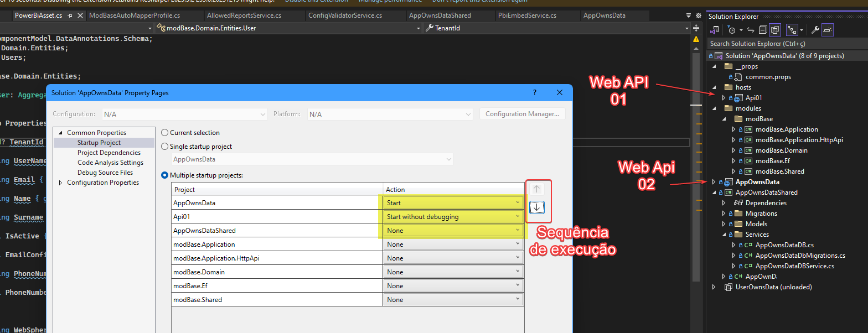This screenshot has width=868, height=333.
Task: Collapse the Common Properties node in dialog
Action: tap(60, 133)
